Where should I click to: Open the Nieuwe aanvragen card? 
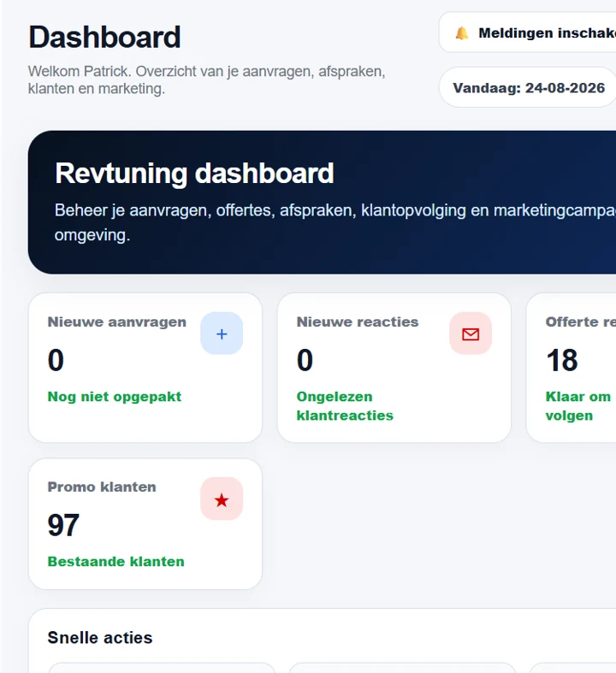[145, 368]
